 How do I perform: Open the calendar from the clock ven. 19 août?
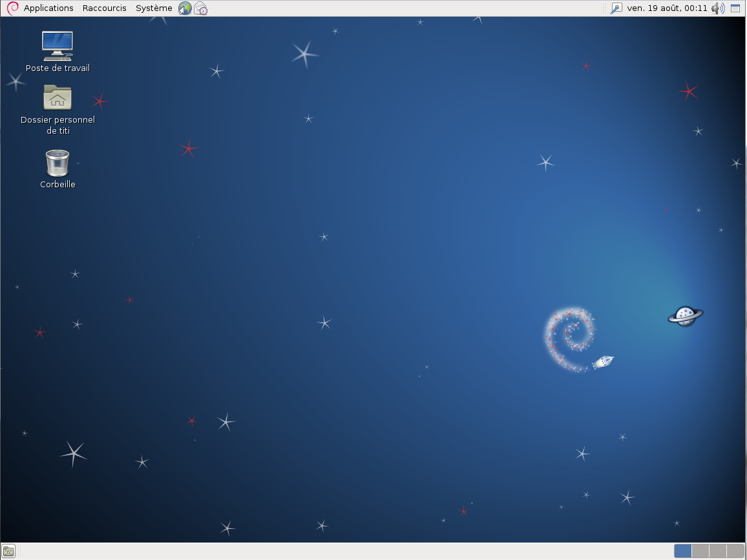[x=667, y=8]
